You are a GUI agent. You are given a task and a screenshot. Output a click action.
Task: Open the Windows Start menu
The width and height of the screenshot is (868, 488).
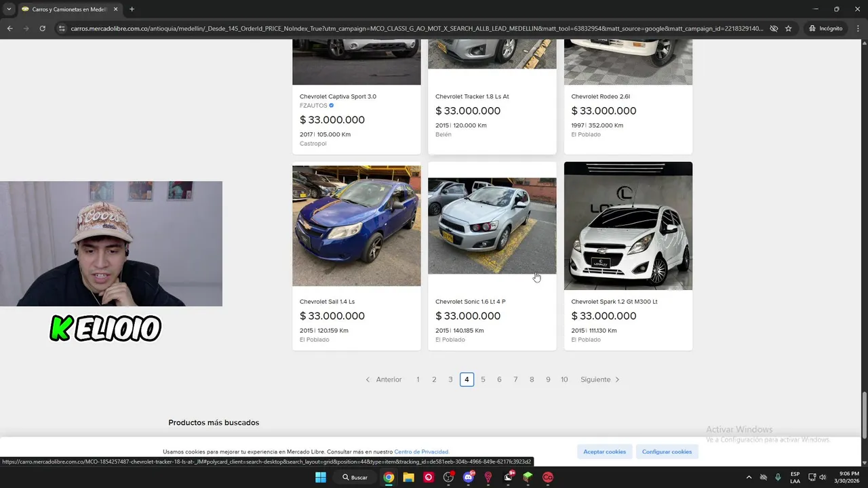point(320,477)
